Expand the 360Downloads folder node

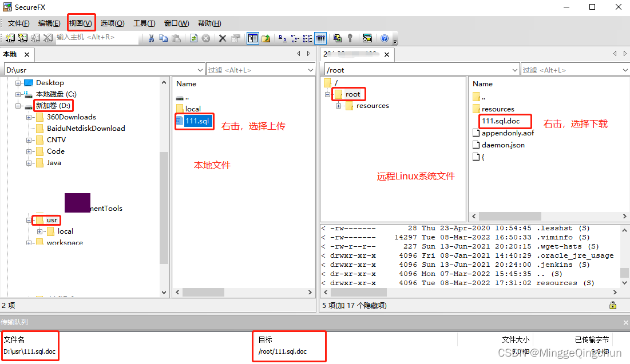29,117
